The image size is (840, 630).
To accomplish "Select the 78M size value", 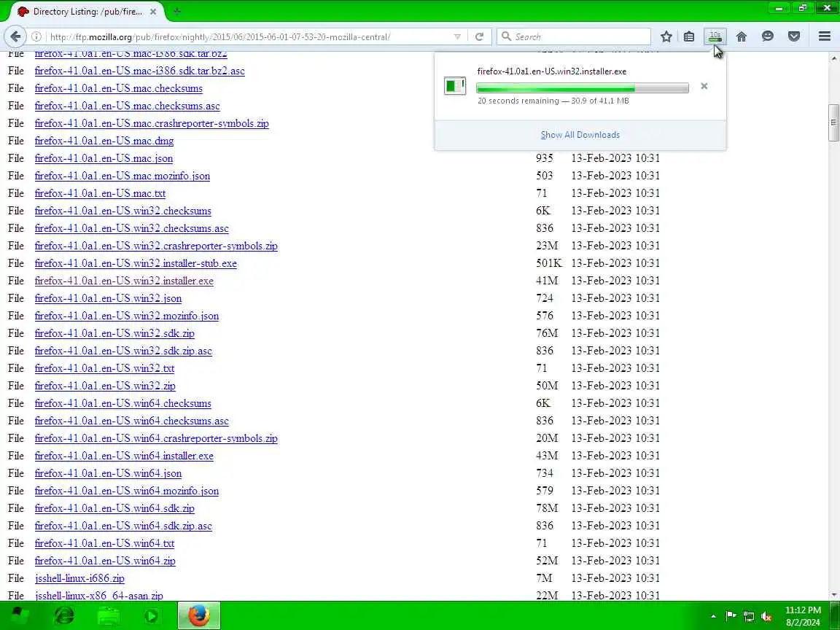I will pos(547,507).
